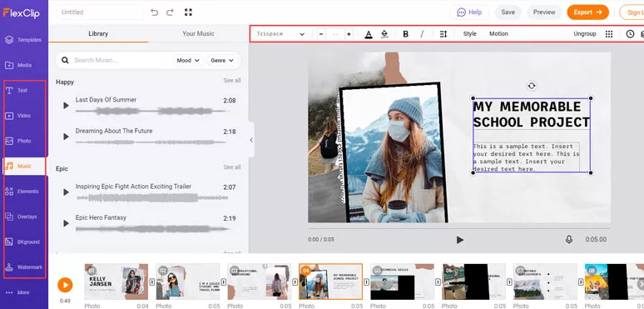The image size is (644, 309).
Task: Click the Help button
Action: click(x=469, y=12)
